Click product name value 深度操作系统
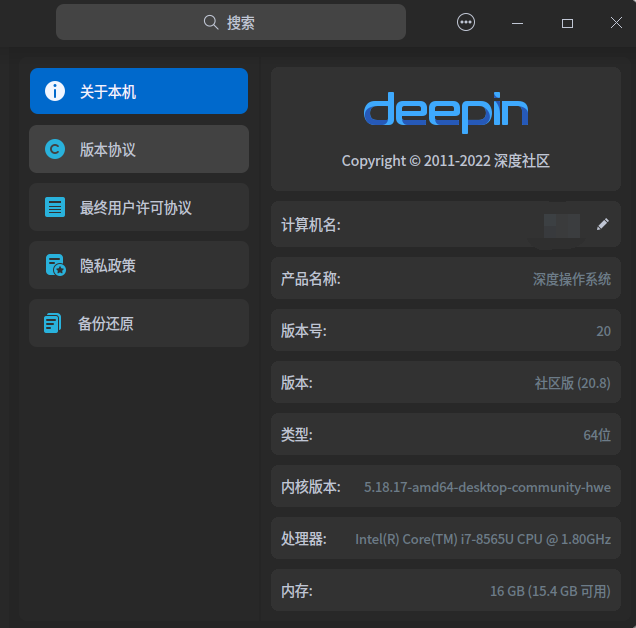Screen dimensions: 636x628 (572, 279)
